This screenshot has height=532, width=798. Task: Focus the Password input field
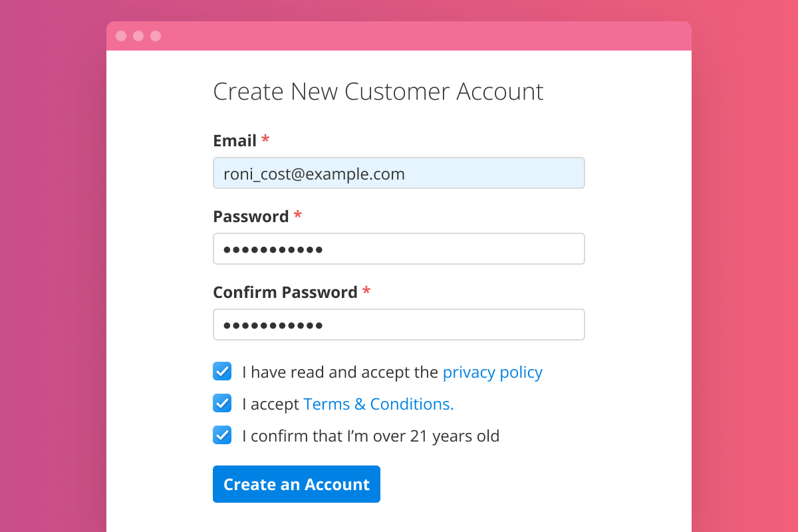point(399,249)
